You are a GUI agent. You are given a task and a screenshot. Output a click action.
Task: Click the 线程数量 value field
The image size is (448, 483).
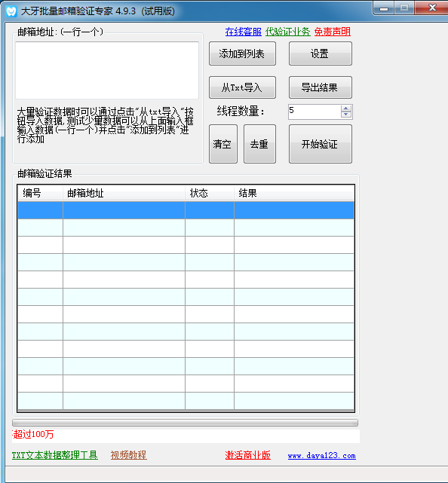click(x=315, y=112)
